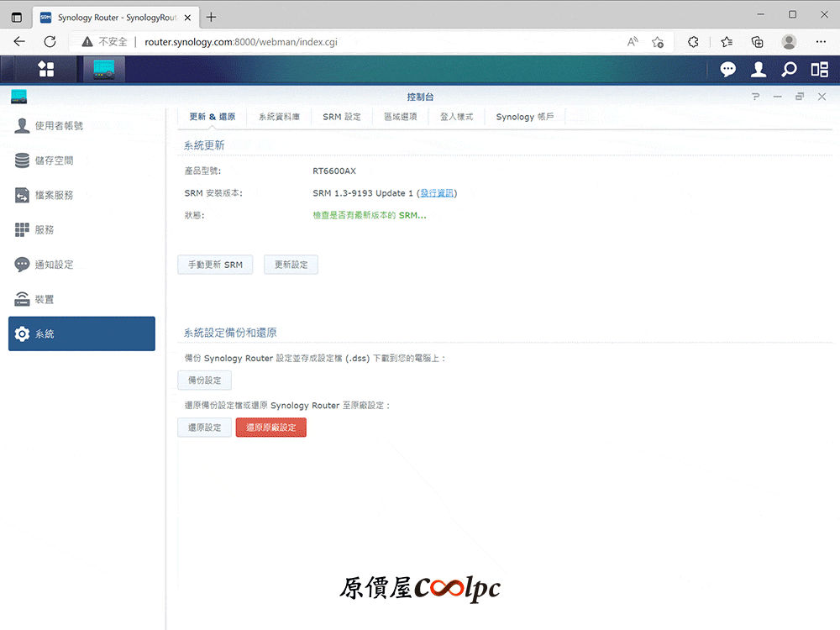Select 檔案服務 in the sidebar
Viewport: 840px width, 630px height.
pos(82,195)
